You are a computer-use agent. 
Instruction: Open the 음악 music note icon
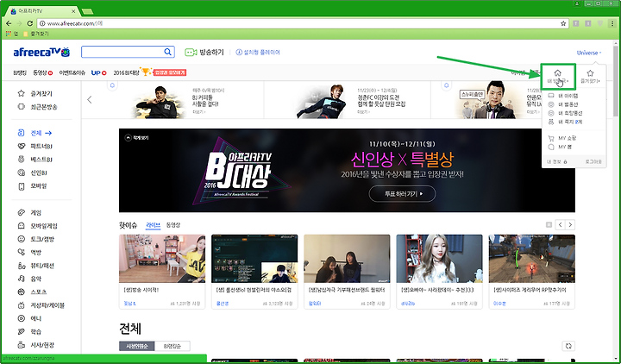pyautogui.click(x=21, y=279)
